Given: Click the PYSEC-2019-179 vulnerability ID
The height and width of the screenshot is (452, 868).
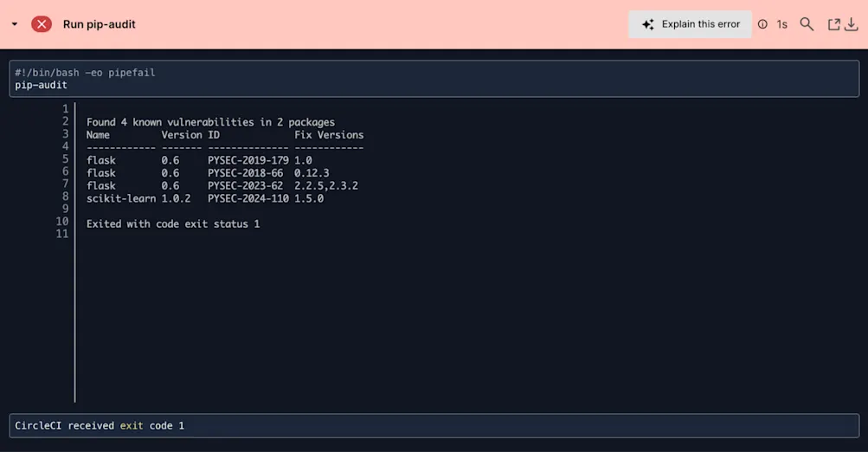Looking at the screenshot, I should (248, 160).
